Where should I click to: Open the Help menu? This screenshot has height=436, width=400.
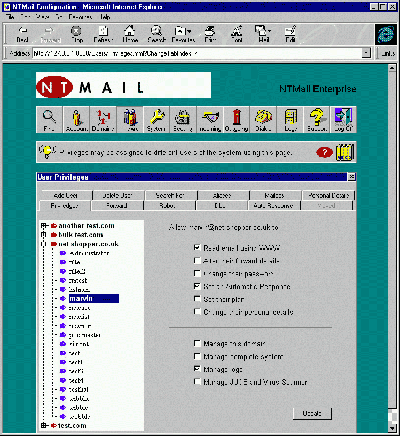pos(105,17)
